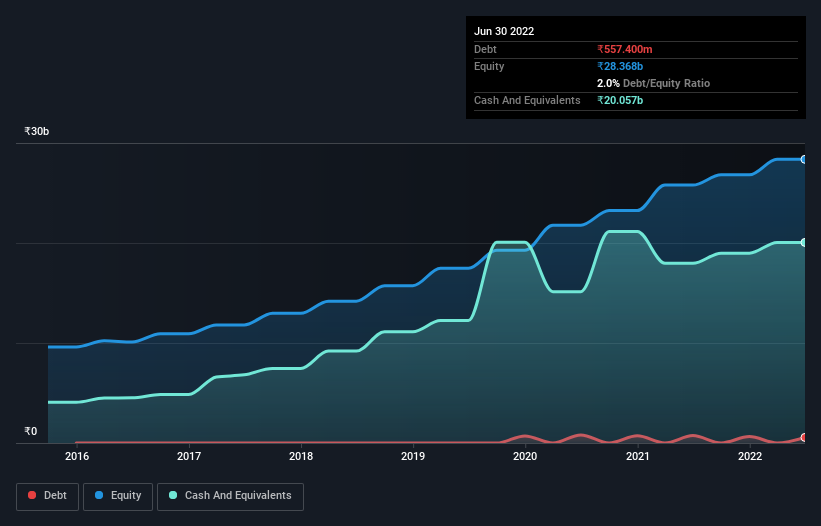
Task: Select the 2022 axis label
Action: point(750,456)
